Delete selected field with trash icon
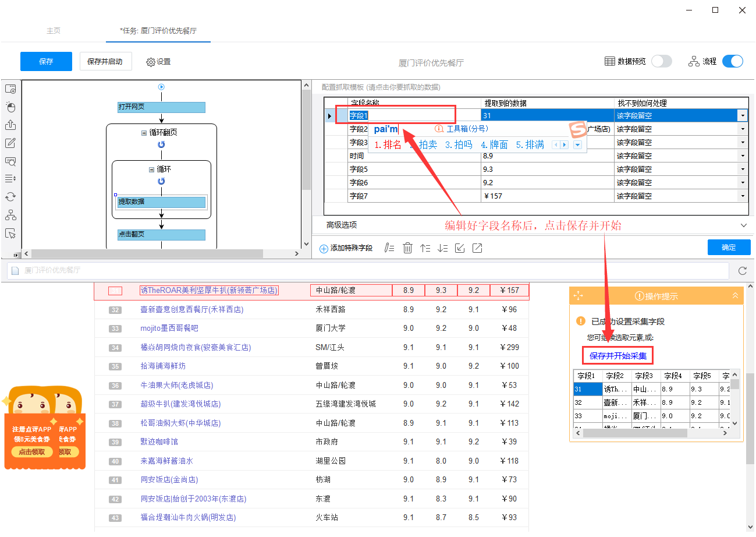This screenshot has width=756, height=537. [x=407, y=248]
